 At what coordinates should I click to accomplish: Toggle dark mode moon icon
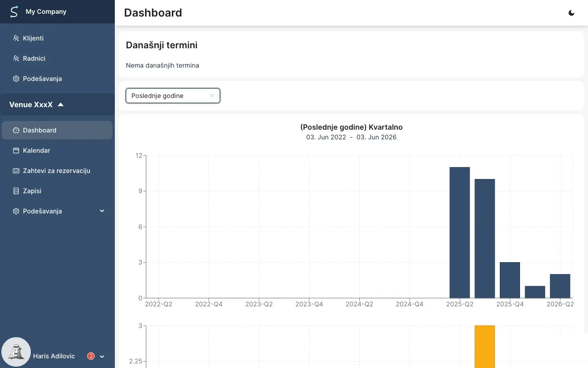pyautogui.click(x=571, y=13)
